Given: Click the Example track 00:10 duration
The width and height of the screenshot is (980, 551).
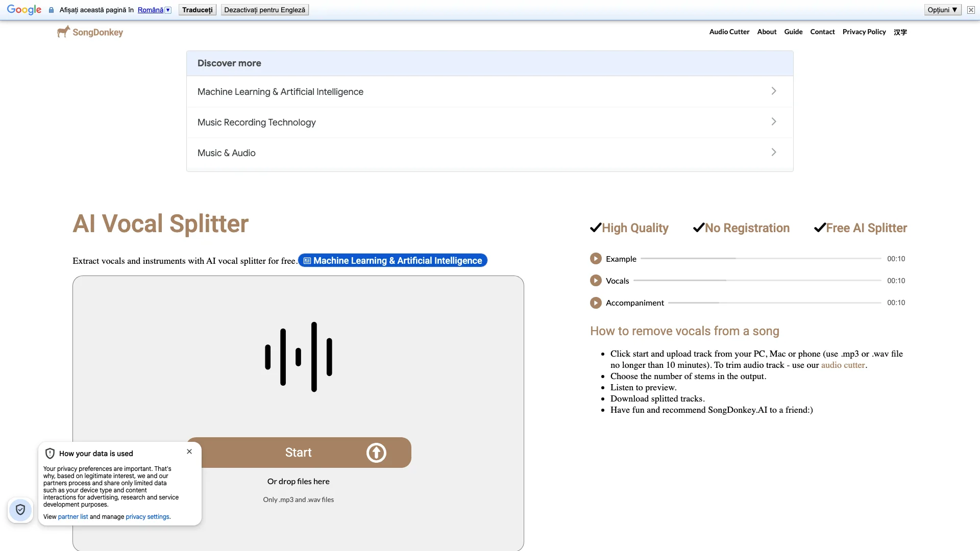Looking at the screenshot, I should coord(896,259).
